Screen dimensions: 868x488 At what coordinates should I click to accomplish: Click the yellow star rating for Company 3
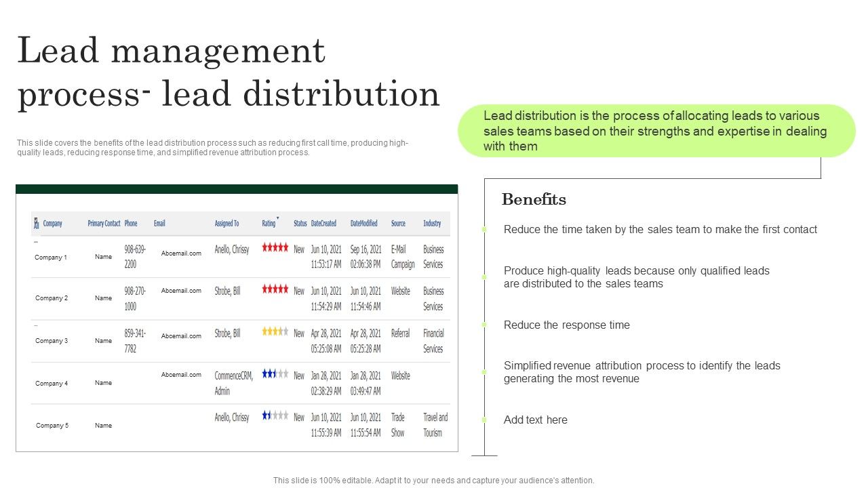tap(275, 332)
